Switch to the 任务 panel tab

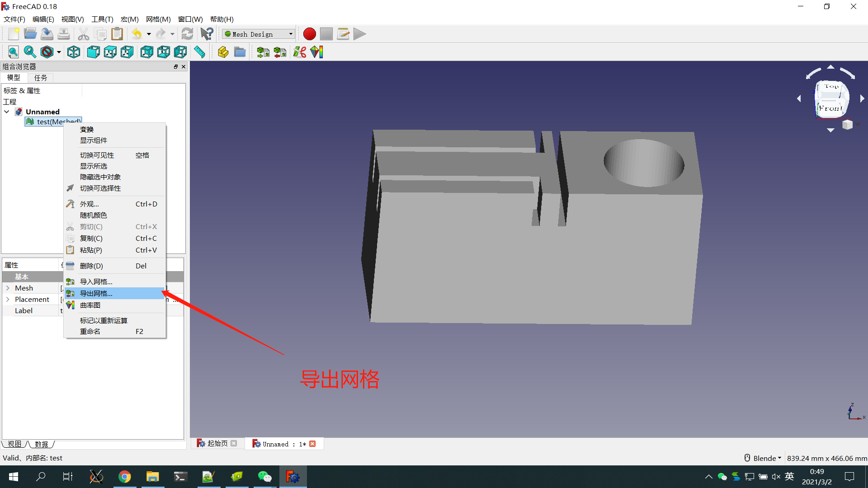40,78
